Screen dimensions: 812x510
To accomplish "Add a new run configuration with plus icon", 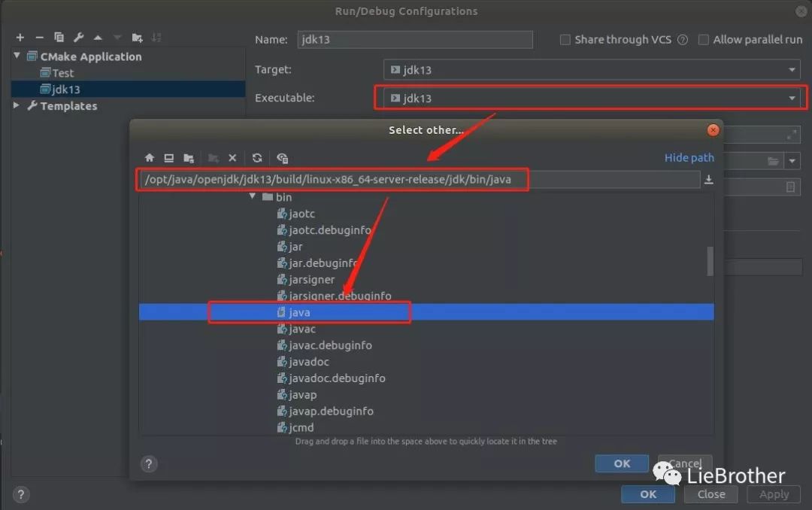I will point(20,38).
